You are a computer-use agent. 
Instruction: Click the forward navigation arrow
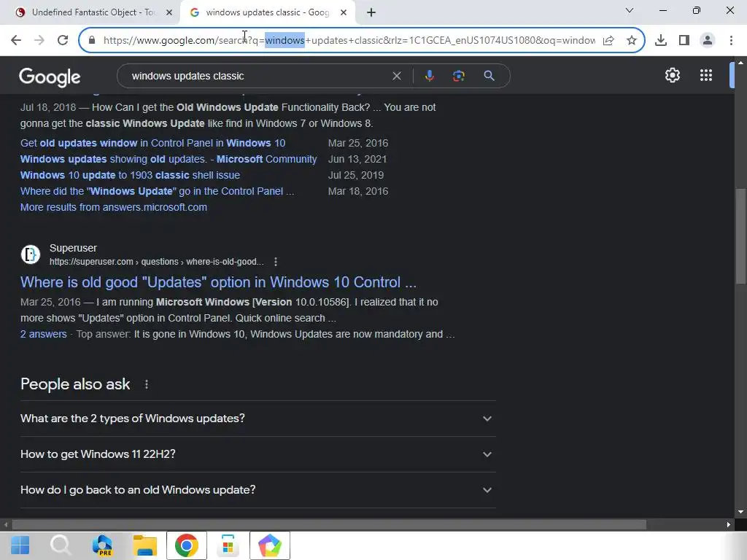click(39, 40)
